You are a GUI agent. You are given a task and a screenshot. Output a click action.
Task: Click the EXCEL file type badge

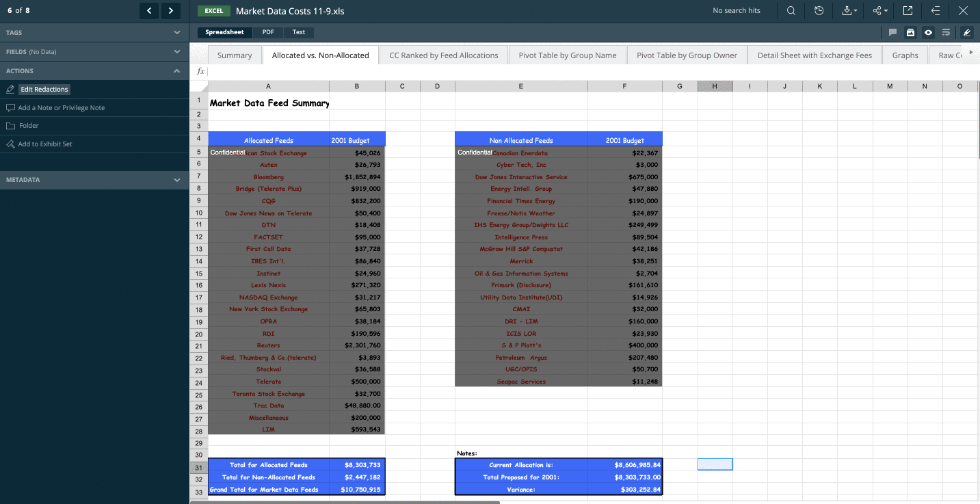point(213,11)
